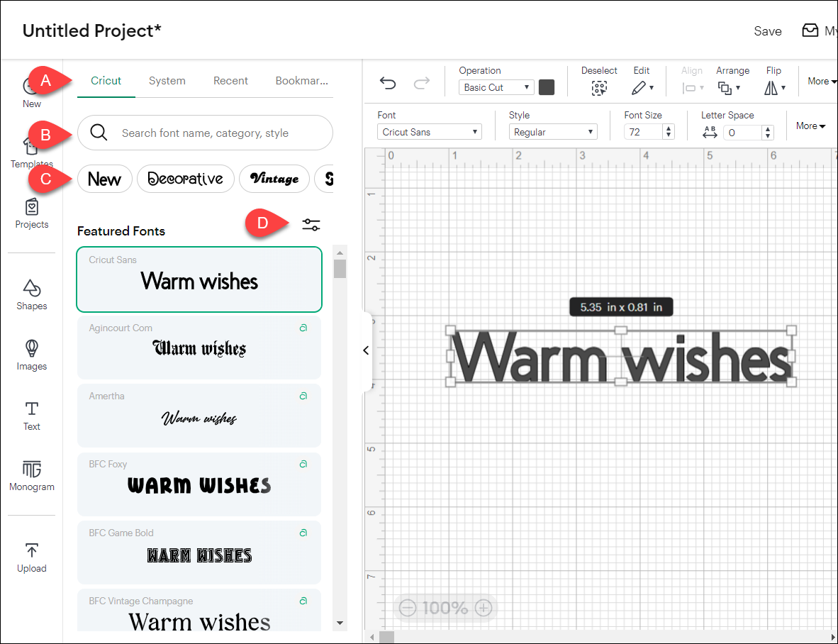Expand the Arrange dropdown

coord(733,88)
